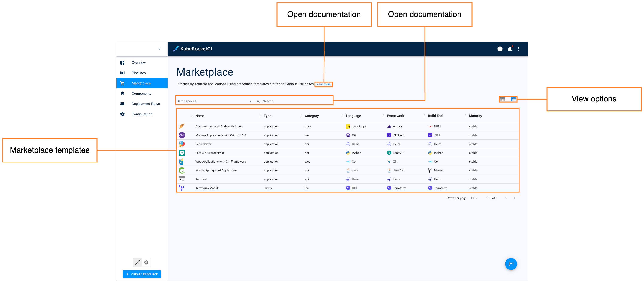Sort table by Name column
Image resolution: width=644 pixels, height=283 pixels.
tap(200, 116)
